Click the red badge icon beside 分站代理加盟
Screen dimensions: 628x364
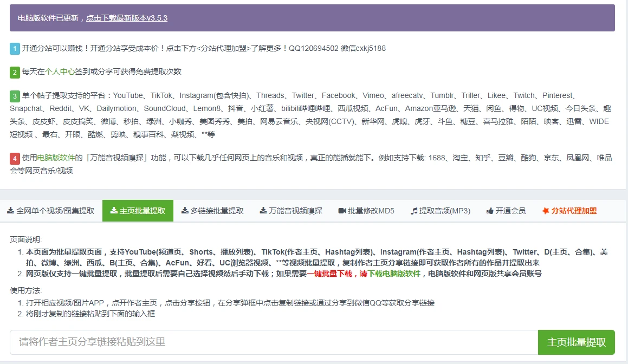coord(546,211)
